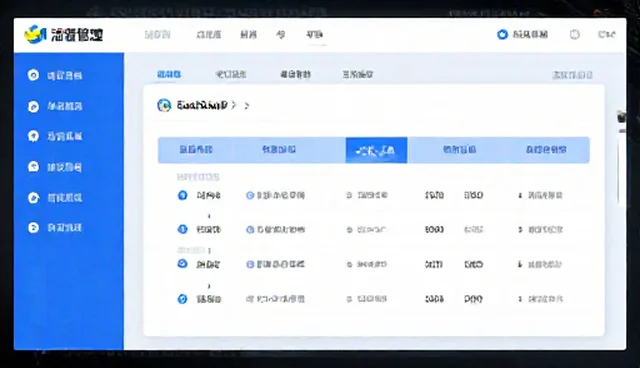This screenshot has width=640, height=368.
Task: Expand the small arrow below the first table row
Action: click(x=209, y=216)
